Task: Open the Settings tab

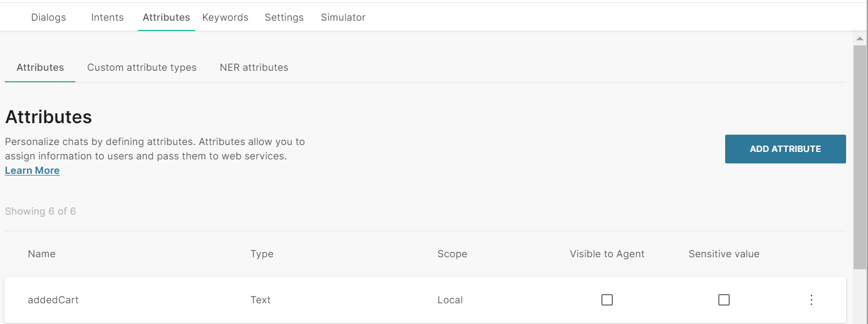Action: (x=284, y=17)
